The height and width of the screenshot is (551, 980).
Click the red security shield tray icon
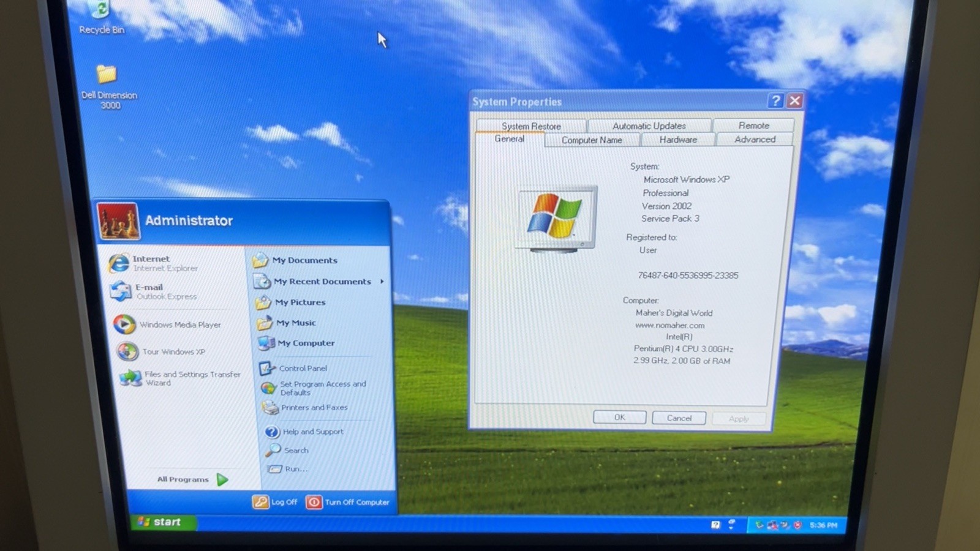pos(797,525)
